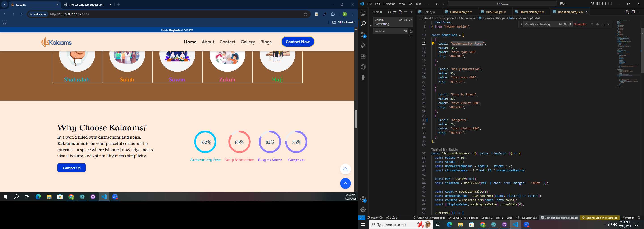Open the editor More Actions ellipsis
The image size is (644, 229).
[x=639, y=12]
